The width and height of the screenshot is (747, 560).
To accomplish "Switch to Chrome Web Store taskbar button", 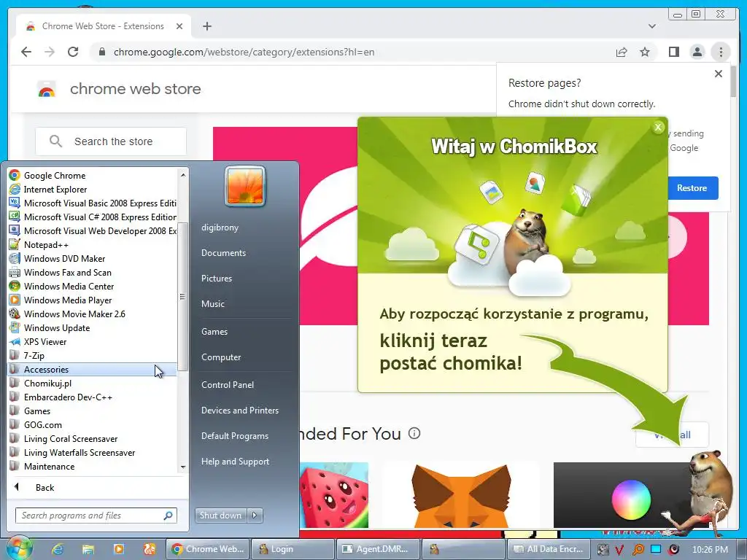I will (x=207, y=549).
